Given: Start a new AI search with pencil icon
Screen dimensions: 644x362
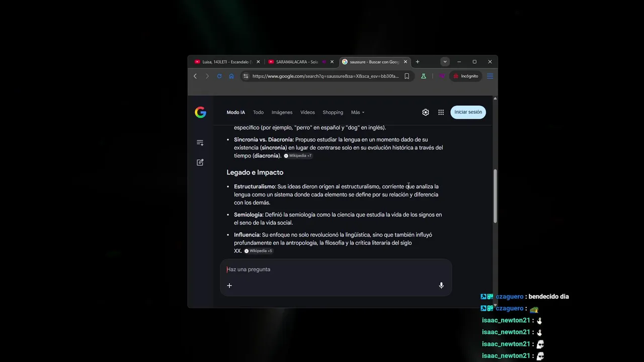Looking at the screenshot, I should [x=200, y=162].
